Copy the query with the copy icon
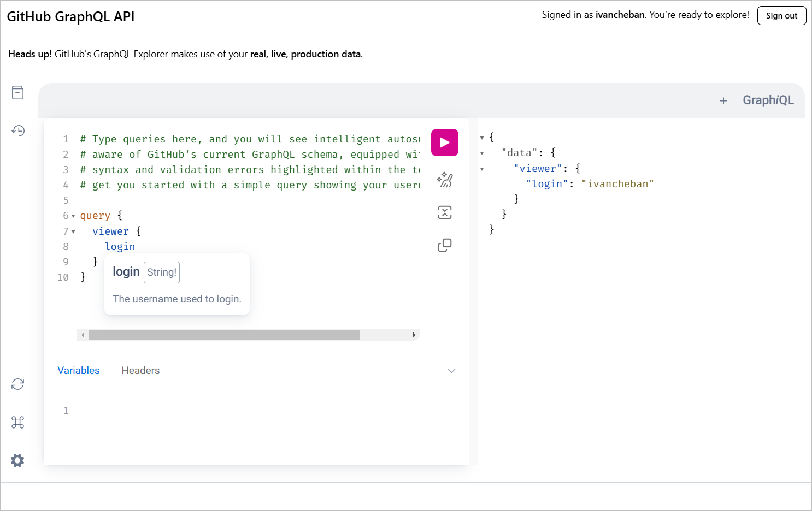 coord(445,245)
